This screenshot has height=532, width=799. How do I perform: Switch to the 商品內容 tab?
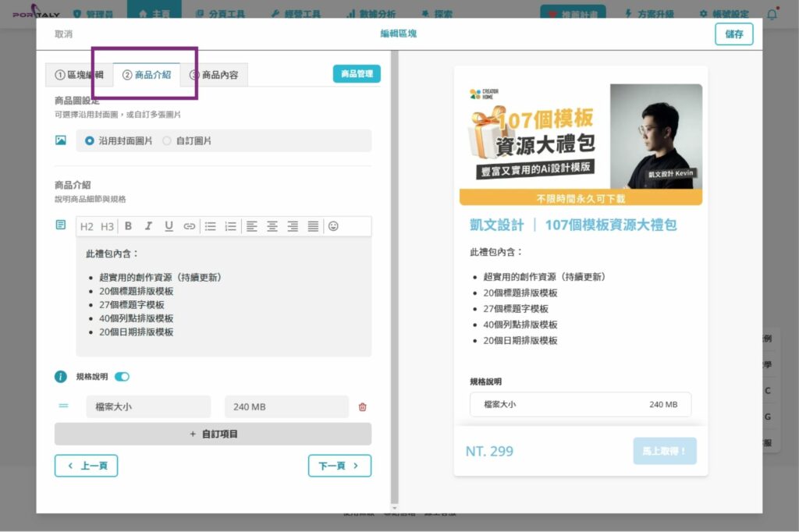214,75
